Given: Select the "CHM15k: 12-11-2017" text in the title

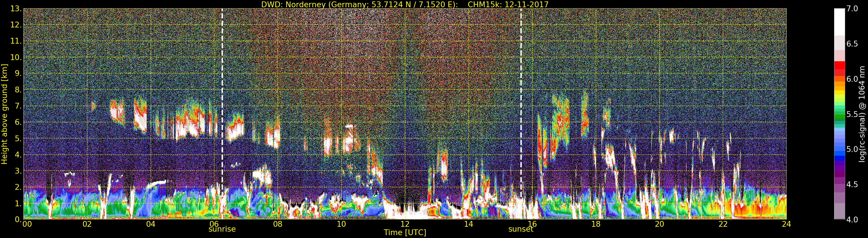Looking at the screenshot, I should (508, 4).
